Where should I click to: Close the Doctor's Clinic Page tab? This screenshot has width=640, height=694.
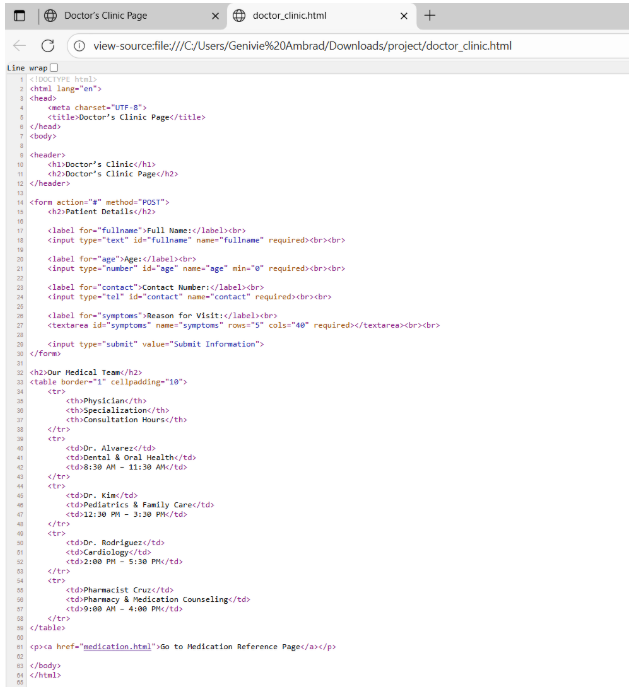click(216, 16)
